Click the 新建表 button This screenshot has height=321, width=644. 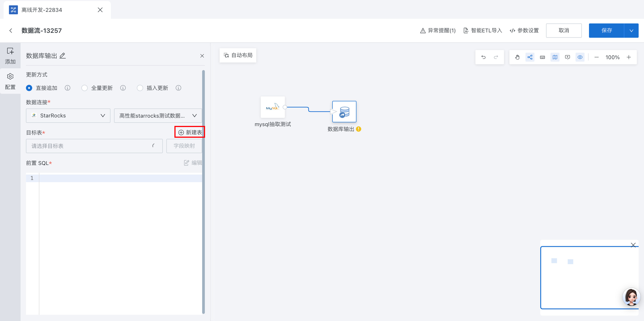pos(190,132)
